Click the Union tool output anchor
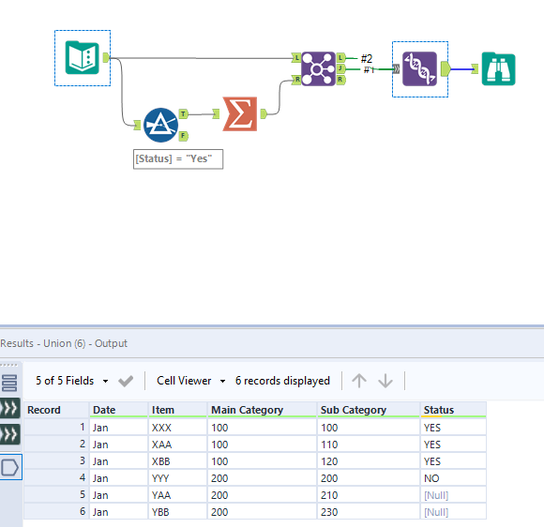Viewport: 544px width, 527px height. (445, 69)
